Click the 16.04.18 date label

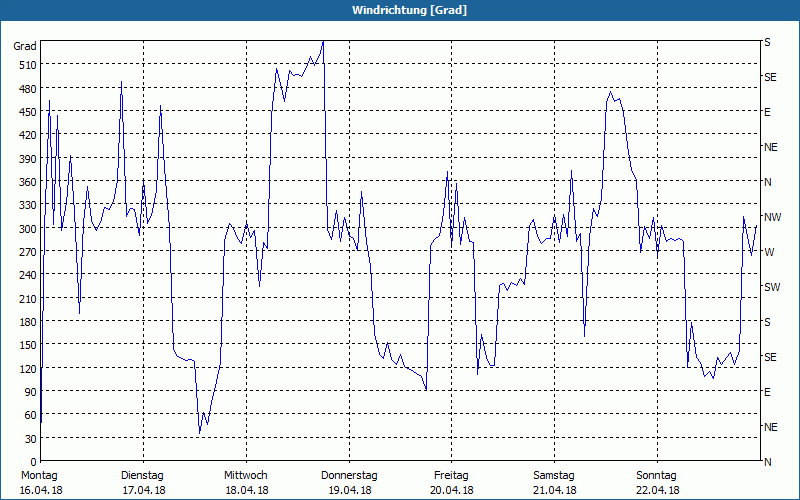(x=41, y=491)
